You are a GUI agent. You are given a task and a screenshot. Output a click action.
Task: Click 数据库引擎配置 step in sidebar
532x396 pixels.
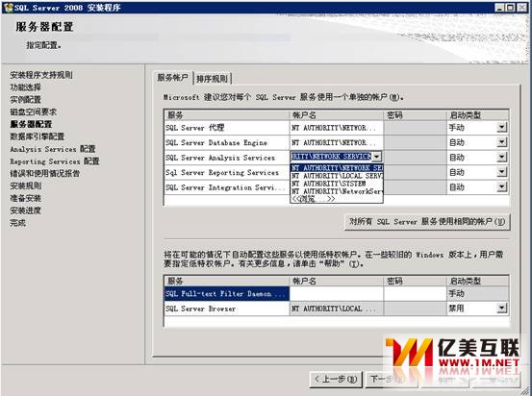[37, 136]
